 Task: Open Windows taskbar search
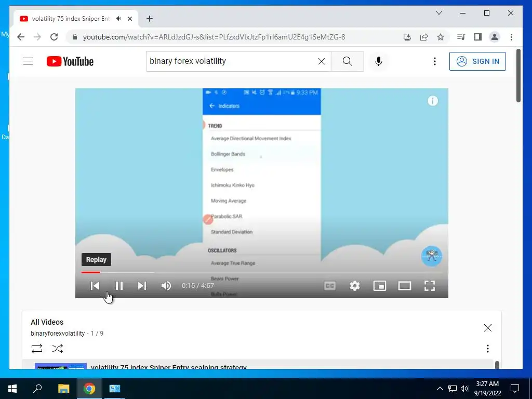point(37,389)
